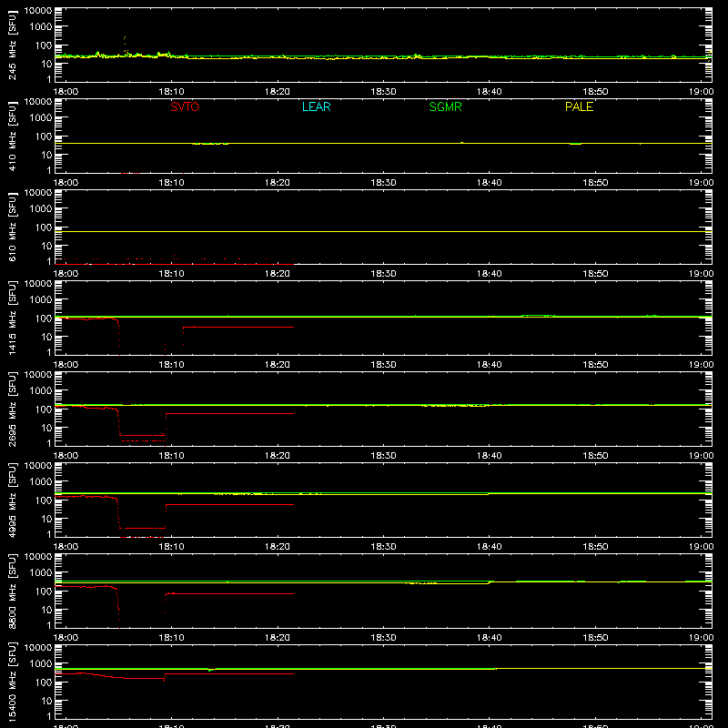
Task: Click the 18:30 tick label under 245 MHz panel
Action: (x=383, y=92)
